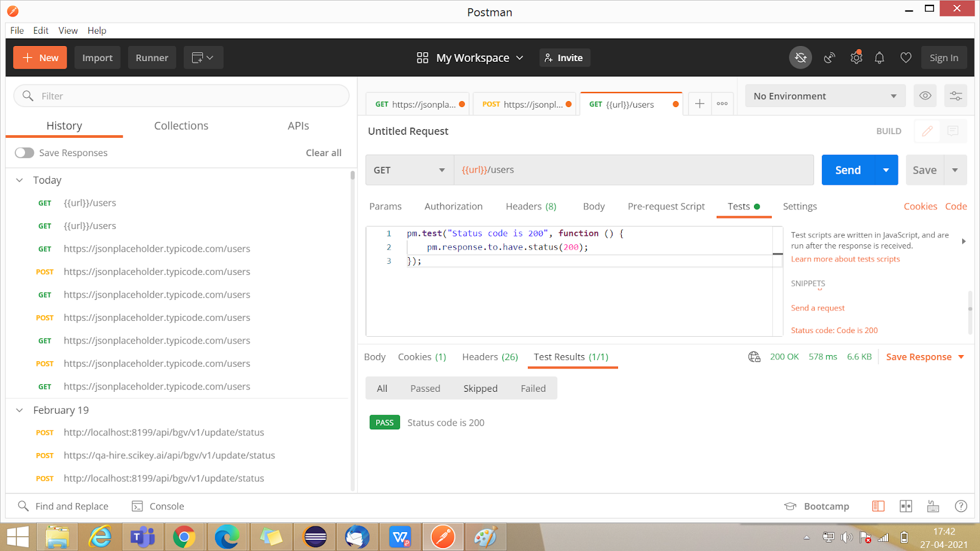Screen dimensions: 980x551
Task: Open the capture requests satellite icon
Action: (x=829, y=58)
